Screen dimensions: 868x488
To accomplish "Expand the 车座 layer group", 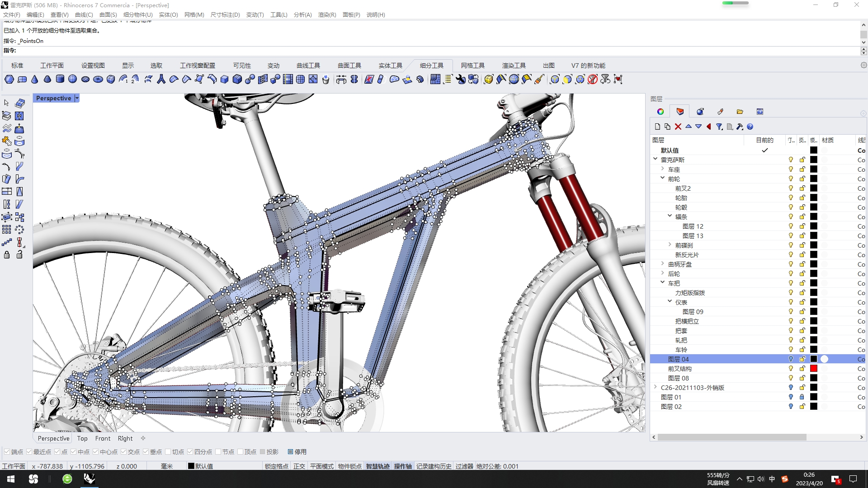I will [x=662, y=169].
